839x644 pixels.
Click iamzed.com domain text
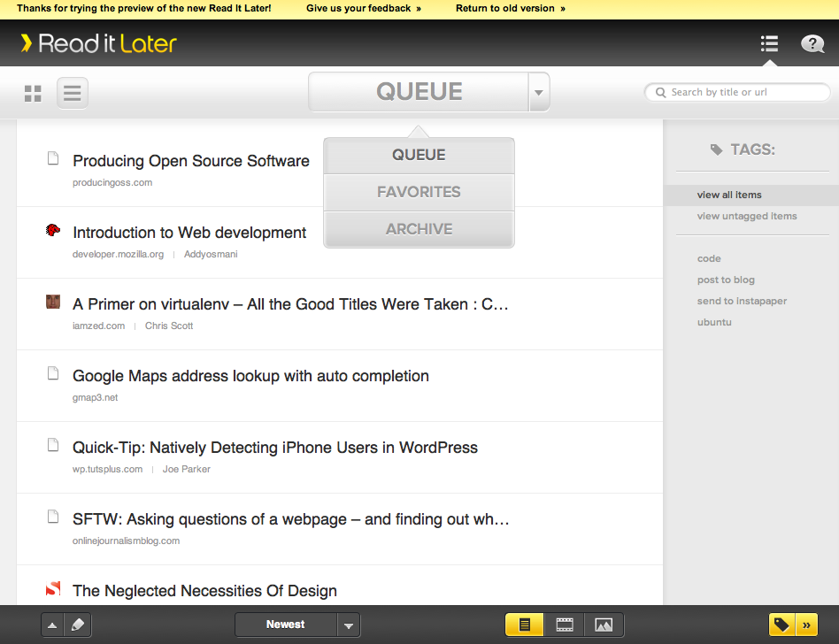(x=99, y=326)
